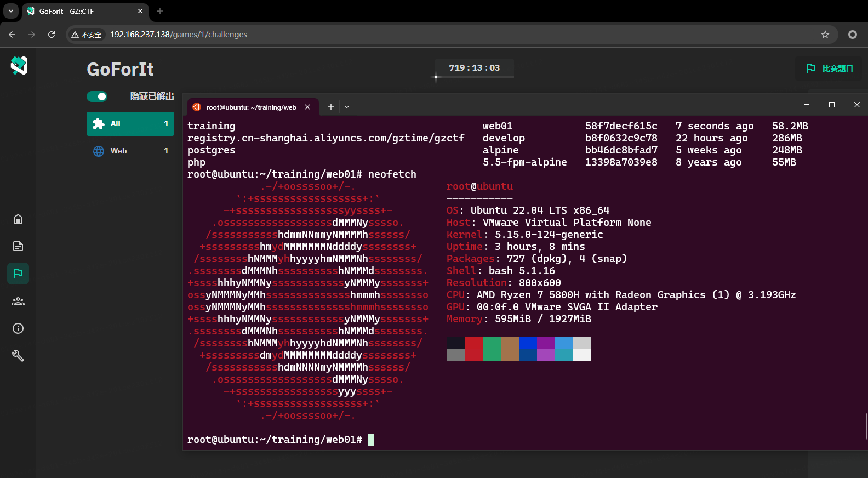Open the info about icon in sidebar
Viewport: 868px width, 478px height.
(18, 328)
